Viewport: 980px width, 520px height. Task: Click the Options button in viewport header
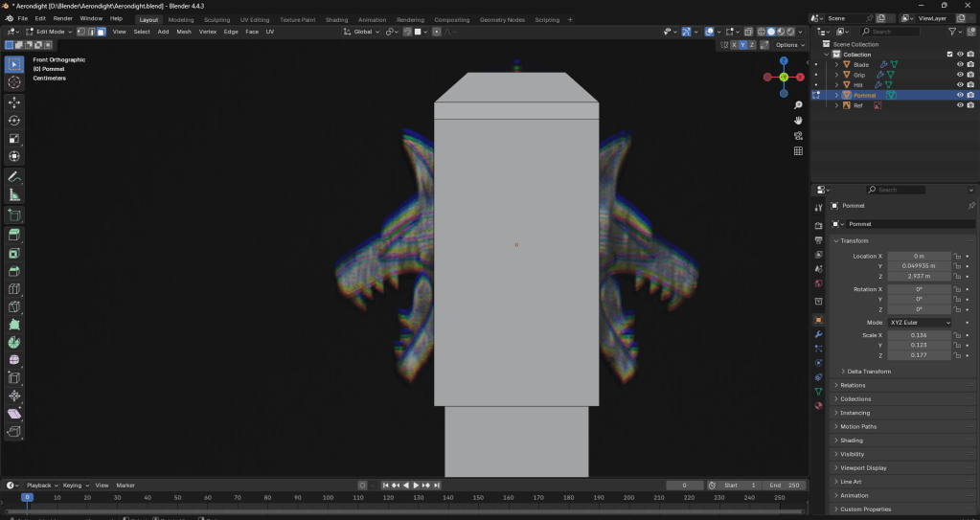click(789, 45)
